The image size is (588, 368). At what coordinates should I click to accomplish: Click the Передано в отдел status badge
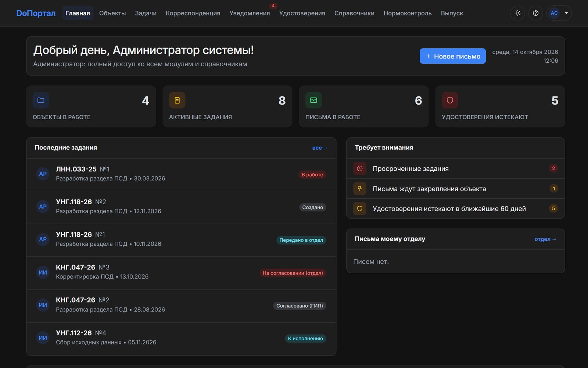coord(301,240)
